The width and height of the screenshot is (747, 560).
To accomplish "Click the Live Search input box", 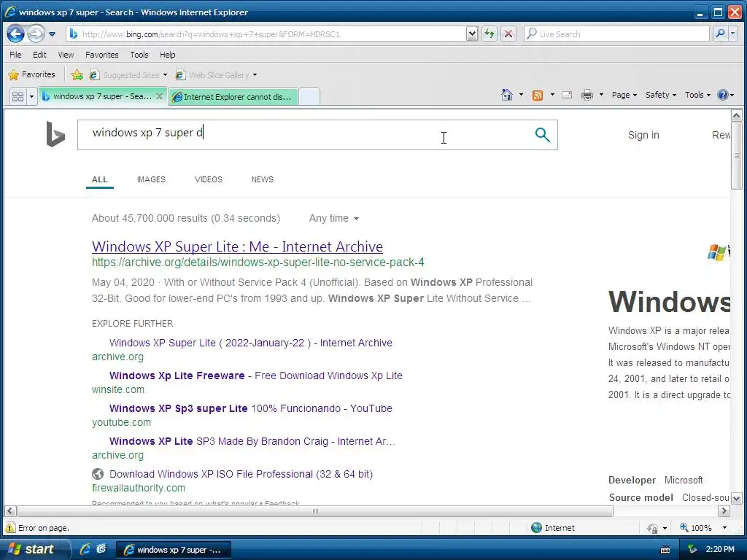I will (x=616, y=34).
